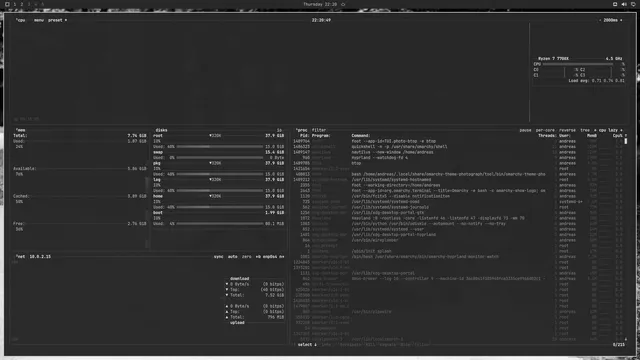
Task: Select process row 'Hyprland --watchdog-fd 4'
Action: tap(459, 158)
